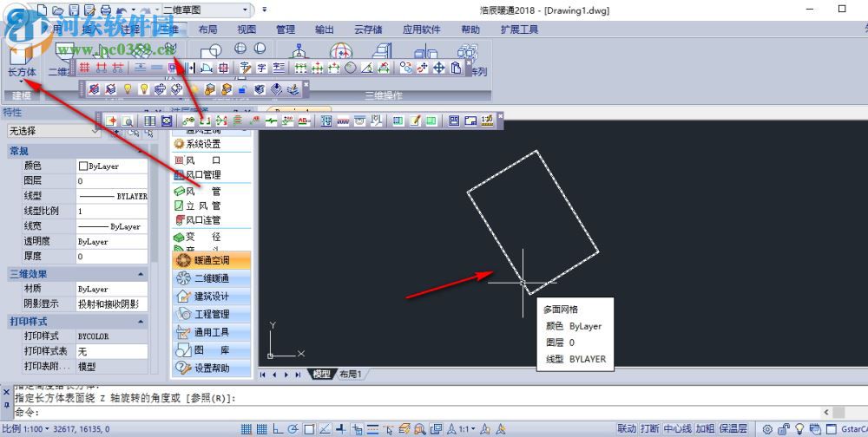Click the magnifier search icon in third toolbar
This screenshot has width=868, height=437.
click(x=128, y=121)
